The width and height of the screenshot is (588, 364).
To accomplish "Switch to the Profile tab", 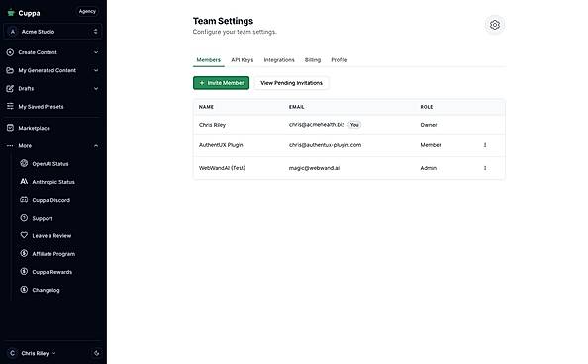I will click(x=339, y=60).
